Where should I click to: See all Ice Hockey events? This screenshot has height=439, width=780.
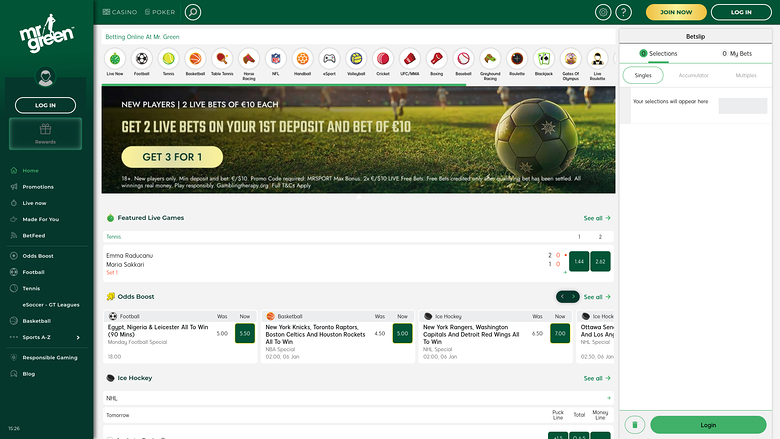(x=597, y=378)
